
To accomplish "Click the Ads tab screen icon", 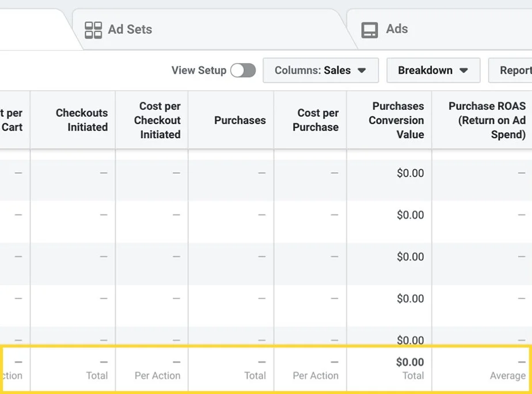I will point(370,29).
